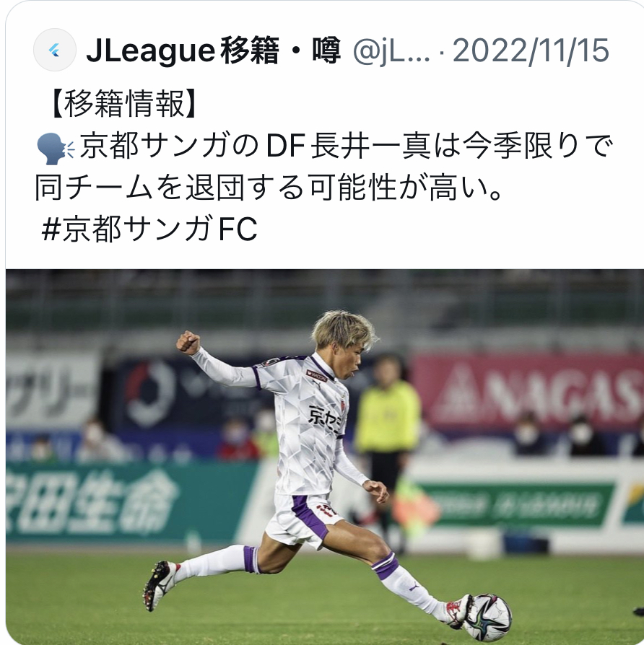Screen dimensions: 644x645
Task: Click the line 同チームを退団する可能性が高い
Action: pyautogui.click(x=268, y=188)
